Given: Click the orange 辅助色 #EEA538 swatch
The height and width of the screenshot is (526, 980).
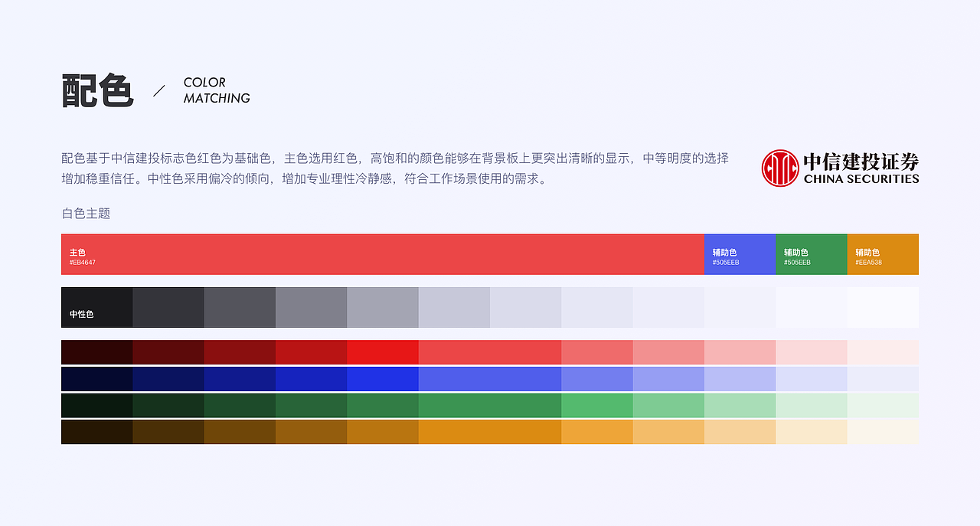Looking at the screenshot, I should tap(882, 253).
